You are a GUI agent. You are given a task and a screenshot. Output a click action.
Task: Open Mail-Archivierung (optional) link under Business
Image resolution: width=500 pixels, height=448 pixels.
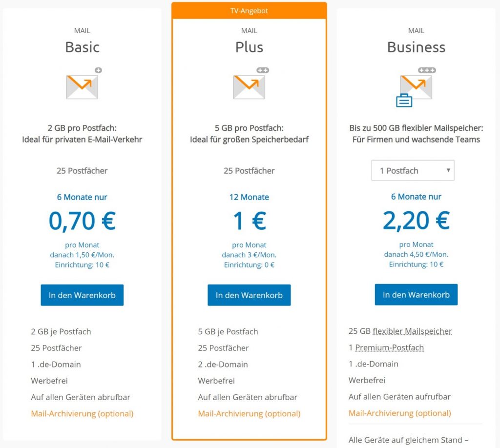pyautogui.click(x=399, y=413)
